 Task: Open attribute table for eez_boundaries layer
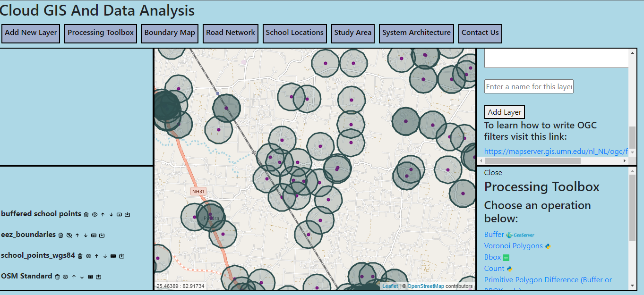(x=94, y=235)
